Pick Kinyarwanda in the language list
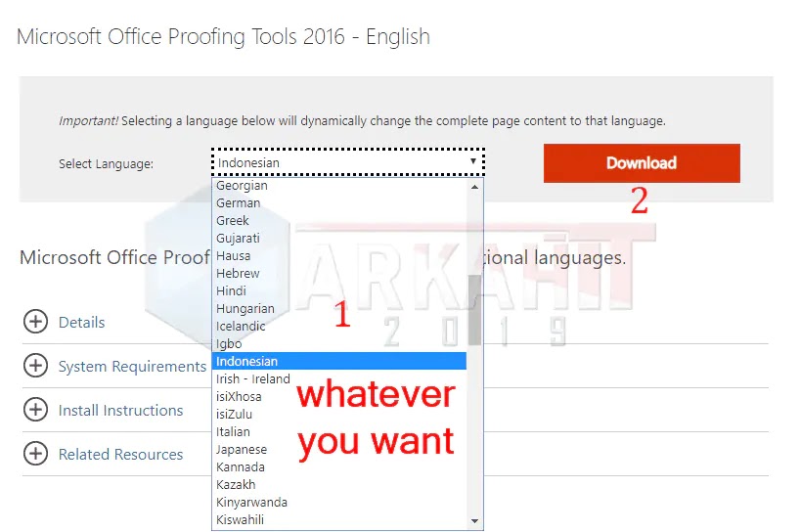 point(339,503)
